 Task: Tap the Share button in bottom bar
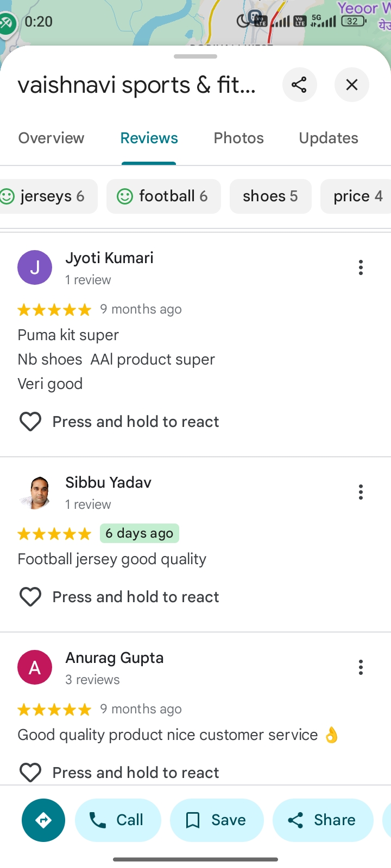click(x=323, y=820)
